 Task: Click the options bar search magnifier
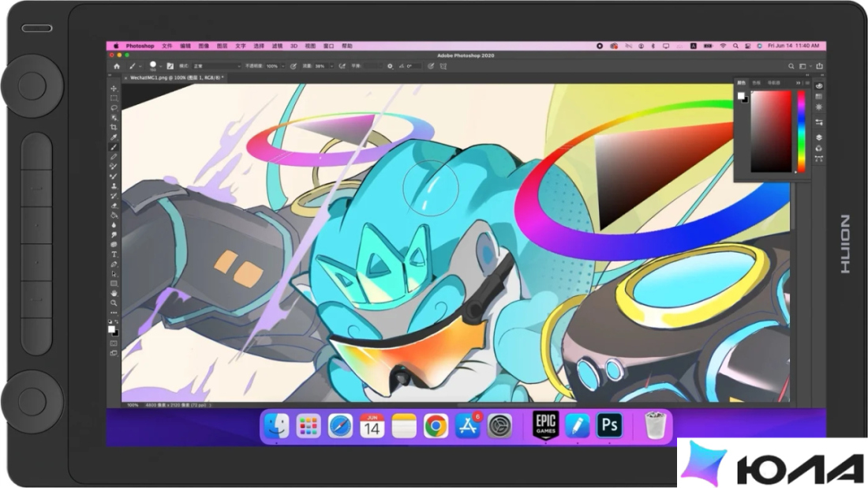click(791, 66)
